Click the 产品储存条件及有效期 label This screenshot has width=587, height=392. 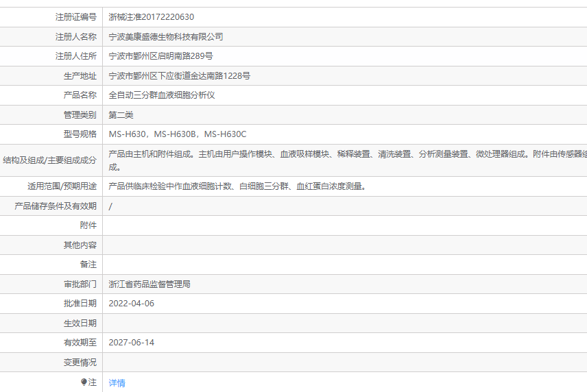click(x=56, y=206)
